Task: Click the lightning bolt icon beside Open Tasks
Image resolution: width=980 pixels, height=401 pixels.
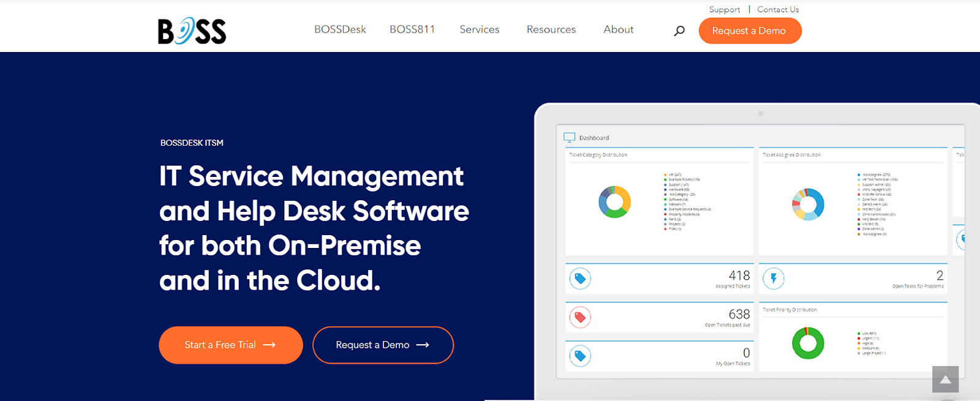Action: click(x=774, y=279)
